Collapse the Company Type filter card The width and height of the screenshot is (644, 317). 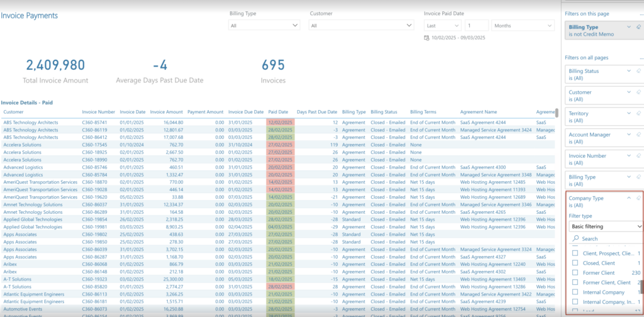coord(629,198)
